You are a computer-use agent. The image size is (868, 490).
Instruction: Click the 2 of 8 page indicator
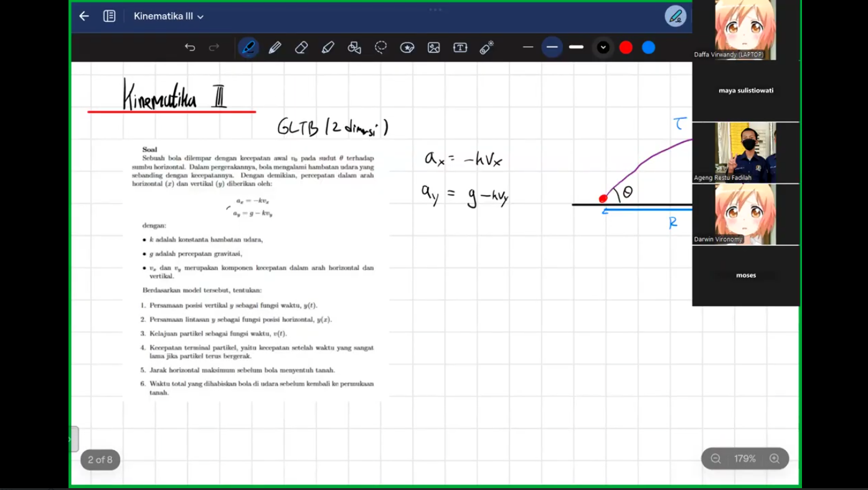(x=100, y=459)
